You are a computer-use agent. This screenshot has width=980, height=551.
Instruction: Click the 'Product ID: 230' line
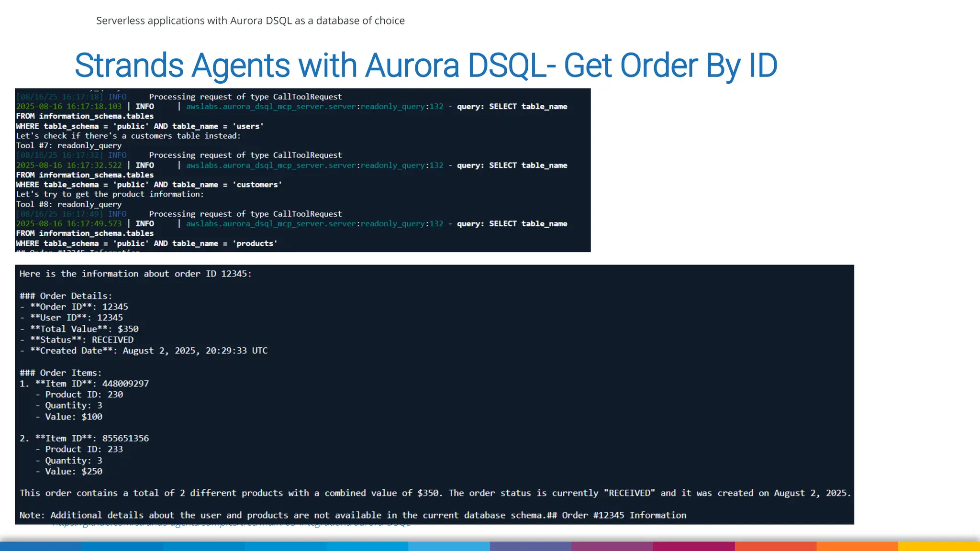79,395
